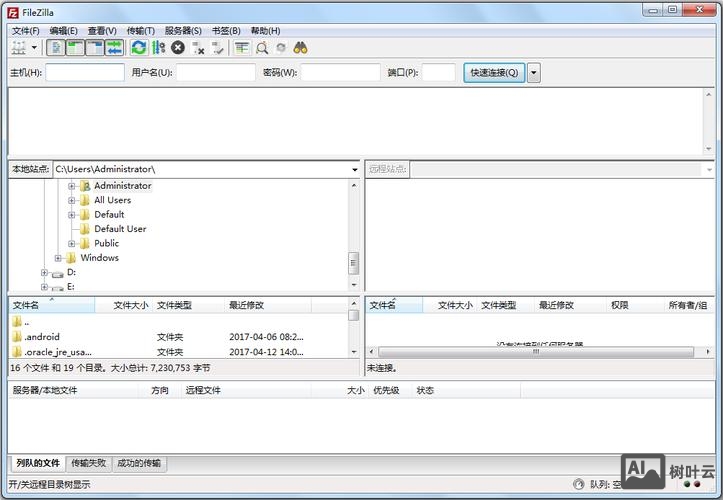This screenshot has height=500, width=723.
Task: Toggle the message log display
Action: (56, 48)
